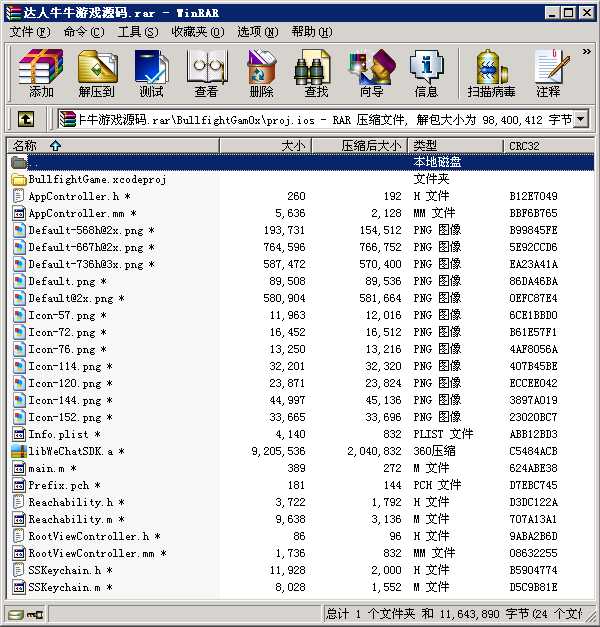
Task: Click the Add (添加) toolbar icon
Action: click(41, 73)
